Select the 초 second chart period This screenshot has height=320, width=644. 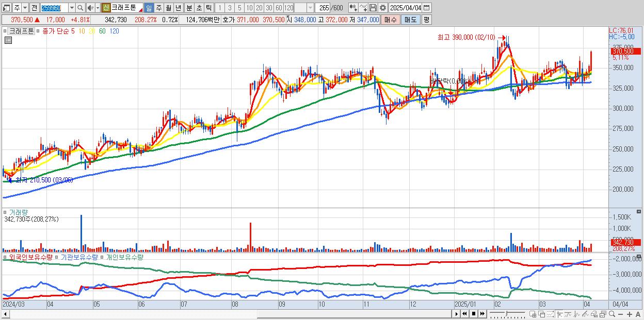(x=199, y=8)
